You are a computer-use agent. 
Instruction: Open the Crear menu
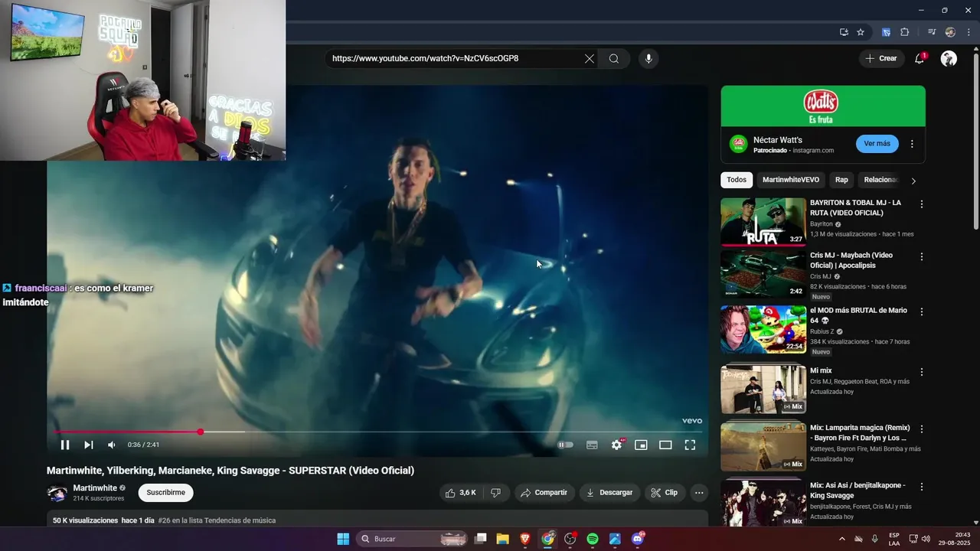click(880, 58)
